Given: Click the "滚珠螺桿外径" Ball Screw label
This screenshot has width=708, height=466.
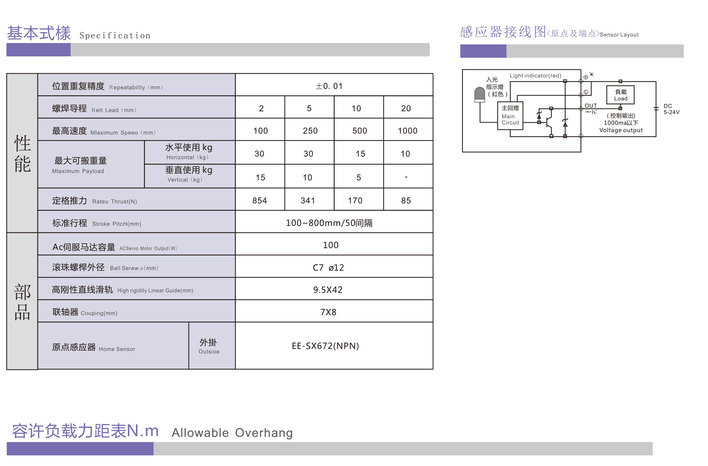Looking at the screenshot, I should pyautogui.click(x=105, y=267).
